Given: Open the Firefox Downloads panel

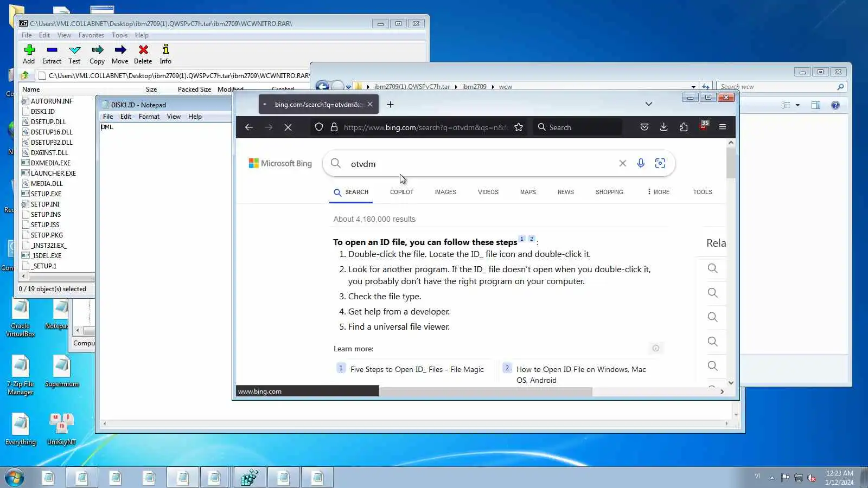Looking at the screenshot, I should pos(663,127).
